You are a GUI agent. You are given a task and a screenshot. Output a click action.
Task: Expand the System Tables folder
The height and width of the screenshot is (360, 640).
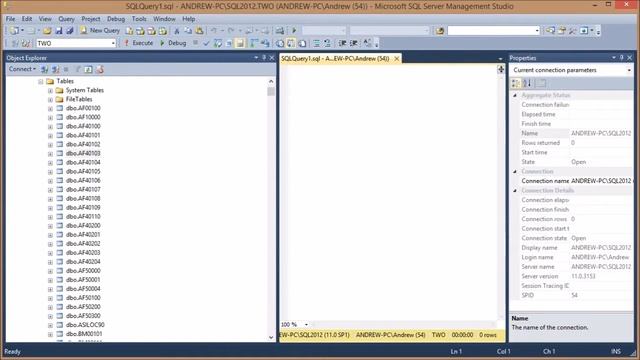pyautogui.click(x=50, y=91)
